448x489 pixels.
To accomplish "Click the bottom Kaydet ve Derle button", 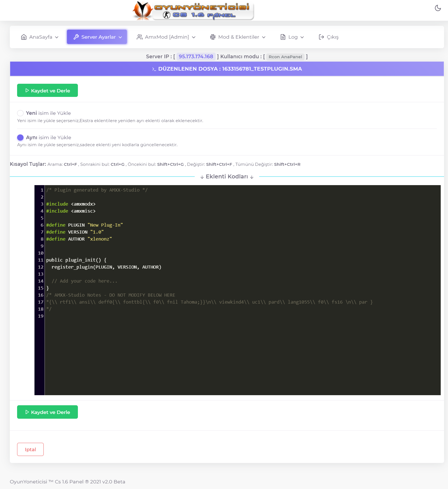I will click(47, 412).
